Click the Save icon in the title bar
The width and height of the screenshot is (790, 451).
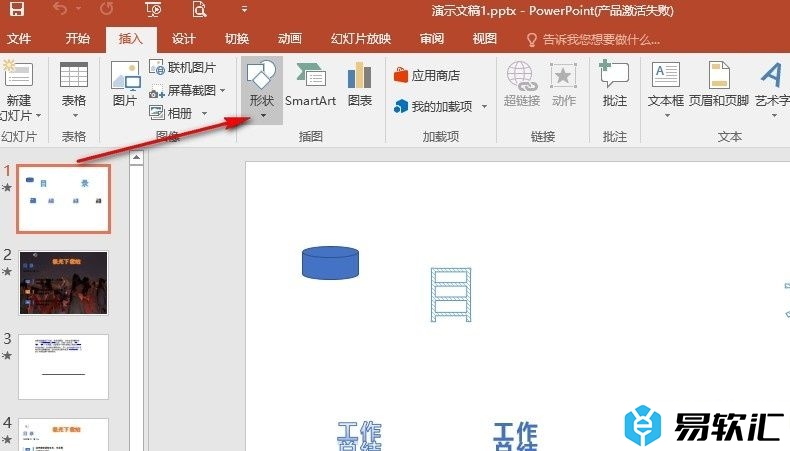click(17, 11)
